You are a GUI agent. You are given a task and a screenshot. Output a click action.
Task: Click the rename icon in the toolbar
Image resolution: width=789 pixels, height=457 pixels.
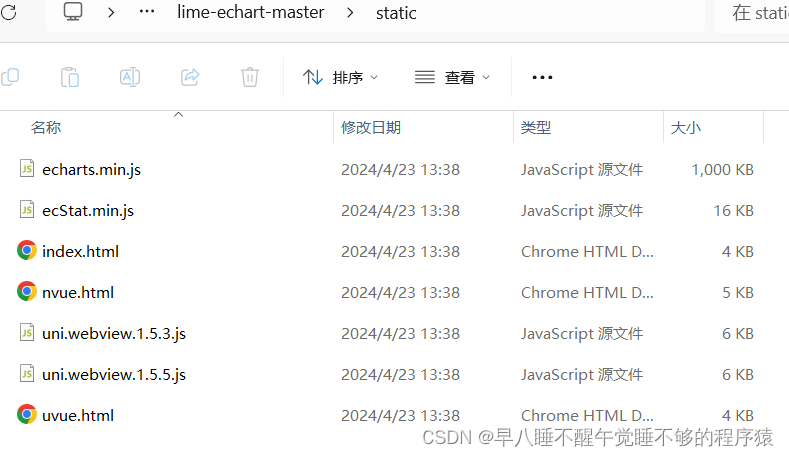point(129,77)
